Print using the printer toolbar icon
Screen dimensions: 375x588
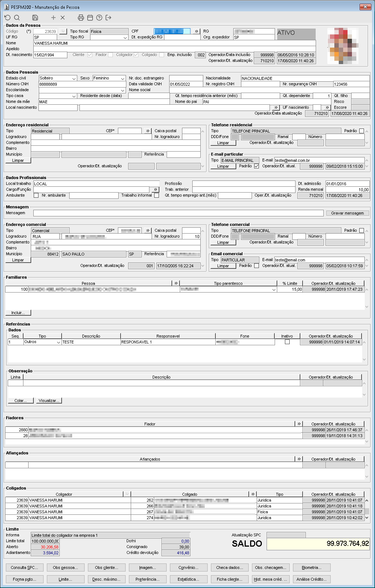81,18
